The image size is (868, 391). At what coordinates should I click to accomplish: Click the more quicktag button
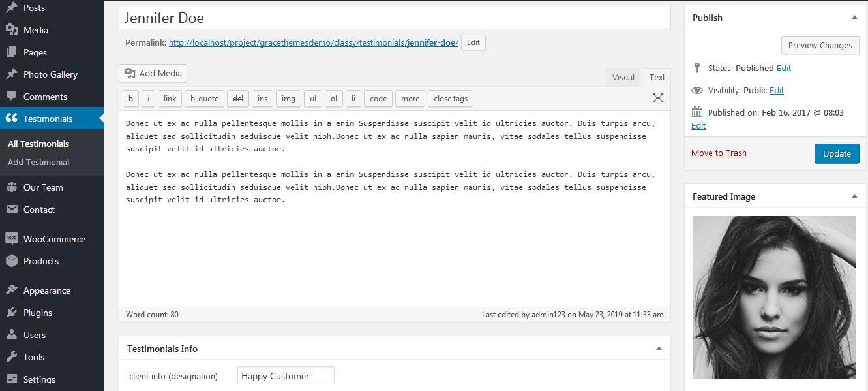click(x=410, y=99)
